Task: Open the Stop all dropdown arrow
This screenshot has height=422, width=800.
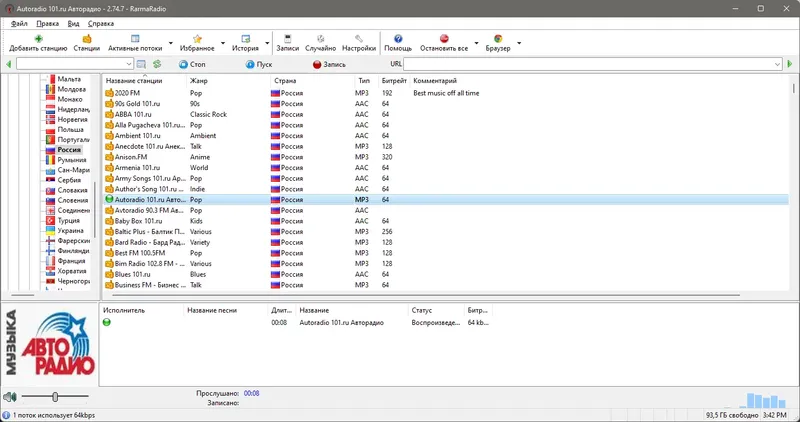Action: click(476, 43)
